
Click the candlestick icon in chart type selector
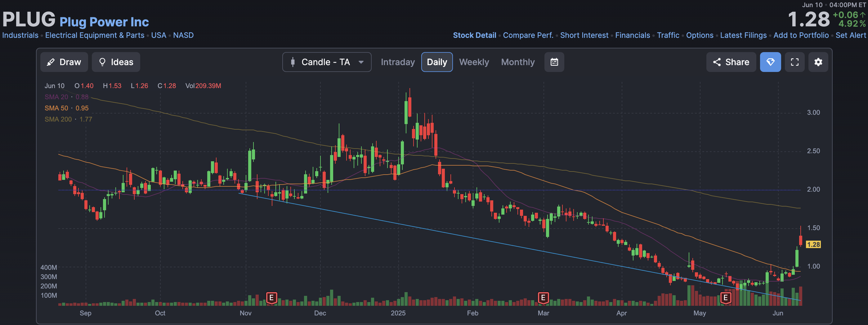(293, 62)
